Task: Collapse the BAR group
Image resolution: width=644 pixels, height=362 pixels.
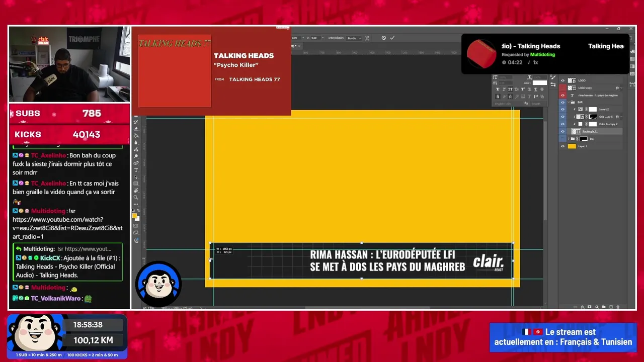Action: 569,102
